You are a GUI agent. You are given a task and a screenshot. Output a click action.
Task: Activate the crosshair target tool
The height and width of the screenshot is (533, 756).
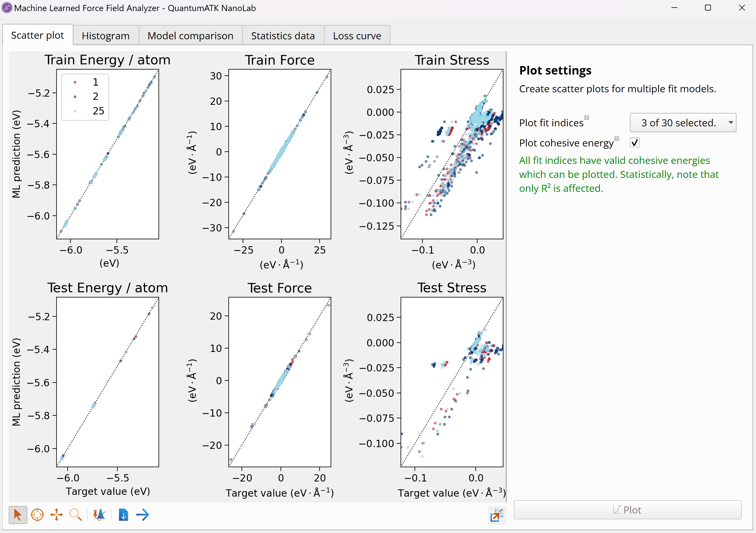pos(37,515)
